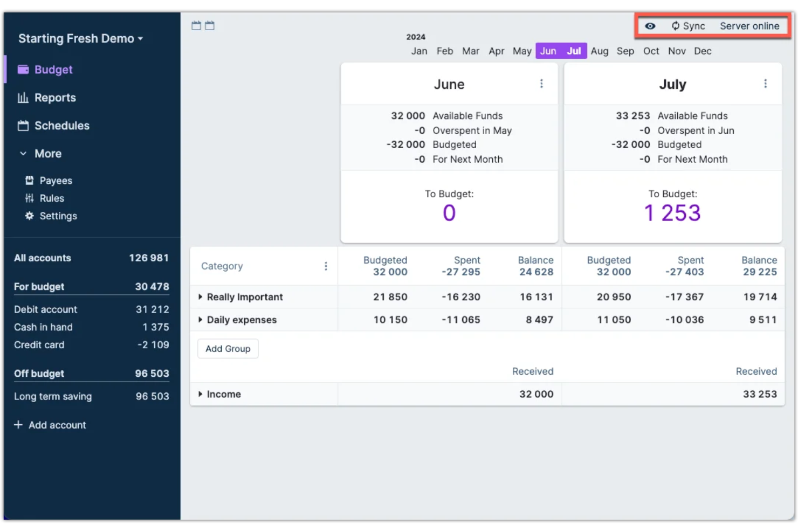Open Settings from the sidebar
The height and width of the screenshot is (532, 798).
click(58, 216)
